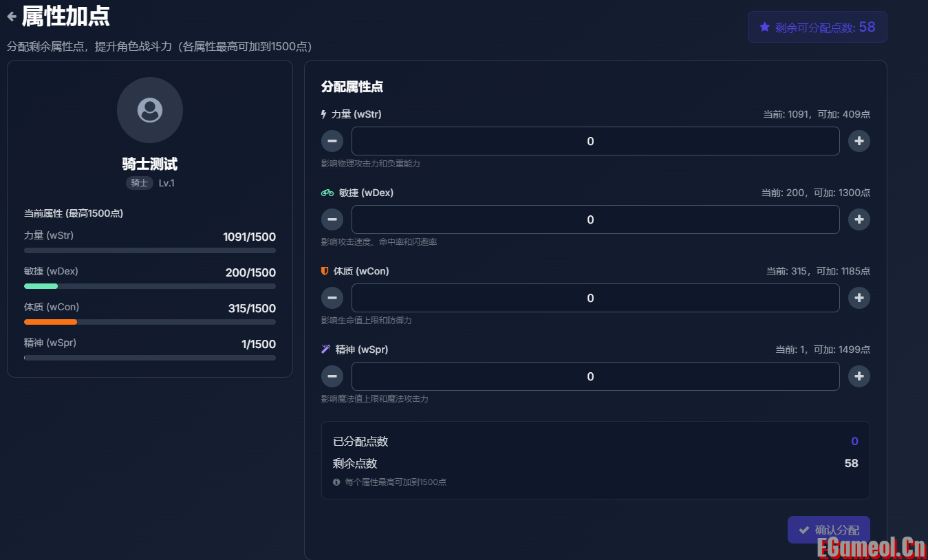
Task: Select the 体质 (wCon) points input field
Action: 595,298
